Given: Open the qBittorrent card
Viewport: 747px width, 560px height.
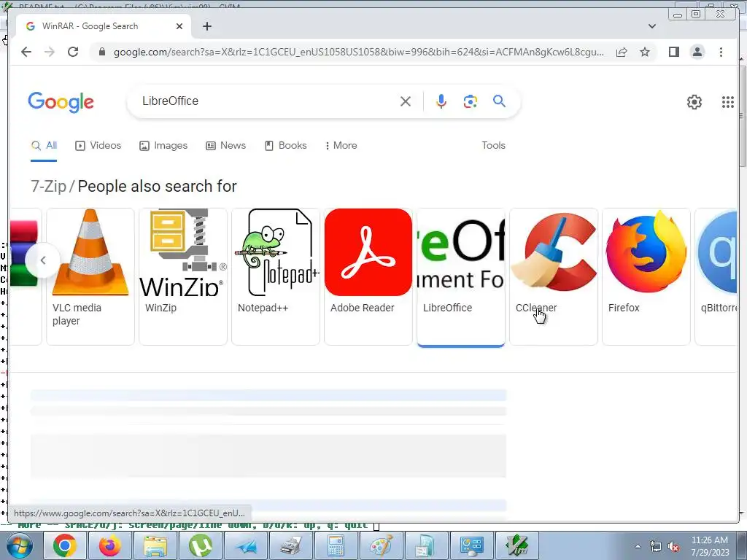Looking at the screenshot, I should (x=716, y=276).
